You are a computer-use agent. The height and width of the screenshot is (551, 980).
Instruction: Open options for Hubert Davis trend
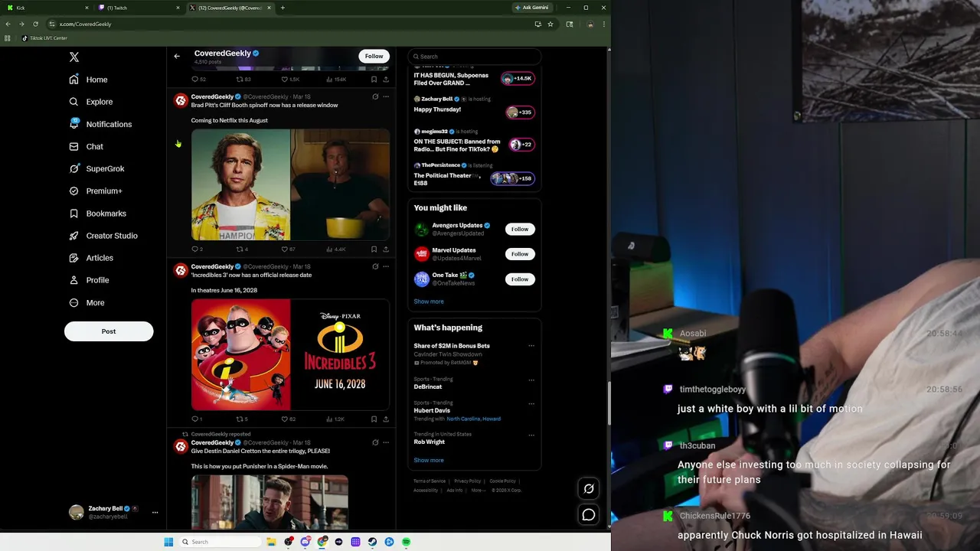click(531, 403)
